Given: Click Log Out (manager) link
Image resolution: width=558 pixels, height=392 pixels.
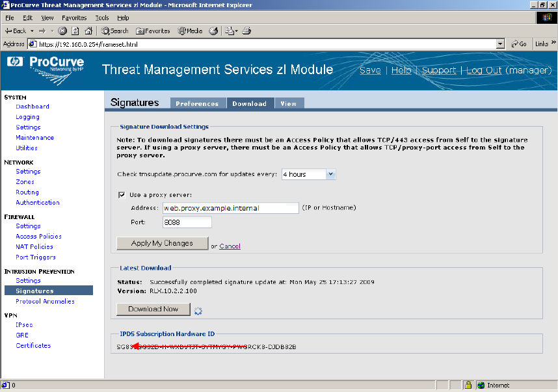Looking at the screenshot, I should point(509,70).
